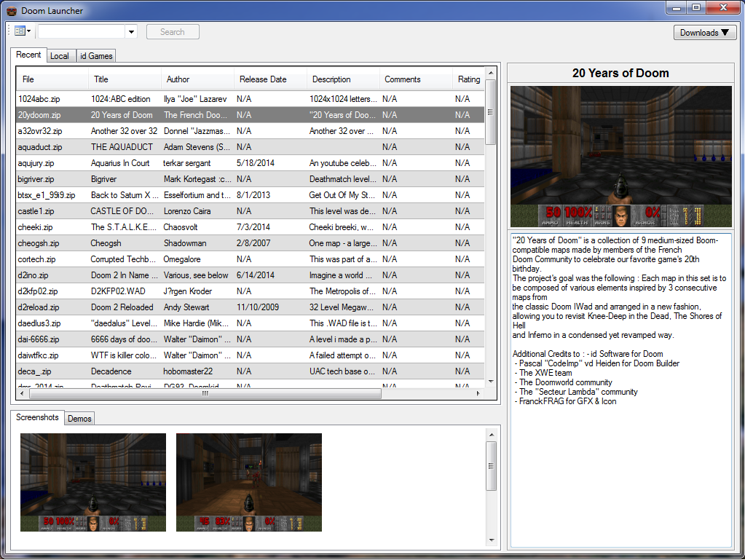
Task: Click the file list horizontal scrollbar thumb
Action: coord(205,393)
